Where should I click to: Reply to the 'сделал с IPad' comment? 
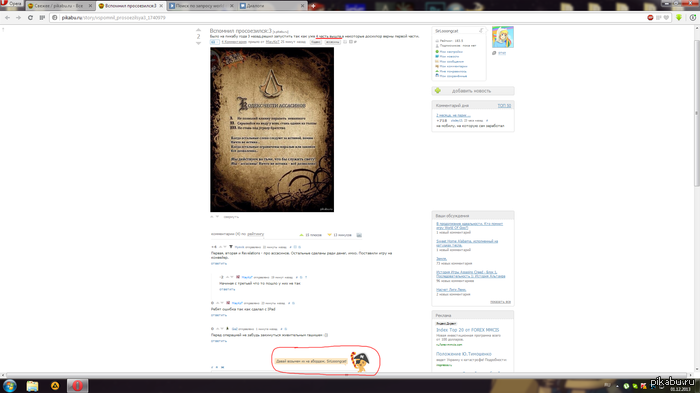[219, 315]
